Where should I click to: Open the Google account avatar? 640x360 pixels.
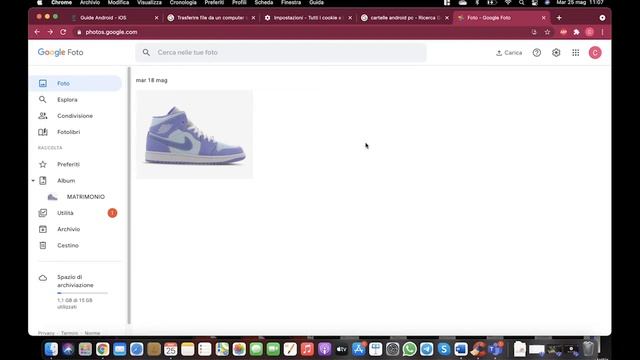[x=595, y=53]
